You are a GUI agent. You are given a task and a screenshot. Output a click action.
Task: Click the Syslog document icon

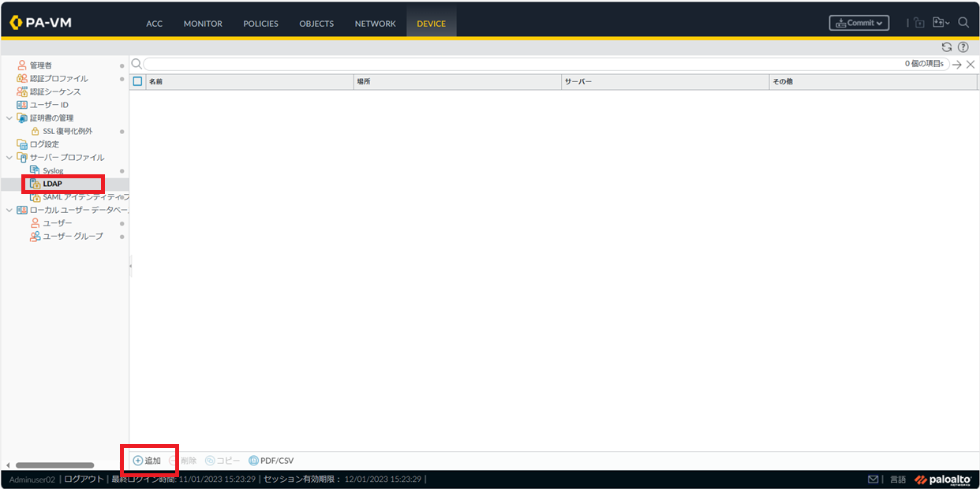pyautogui.click(x=35, y=170)
